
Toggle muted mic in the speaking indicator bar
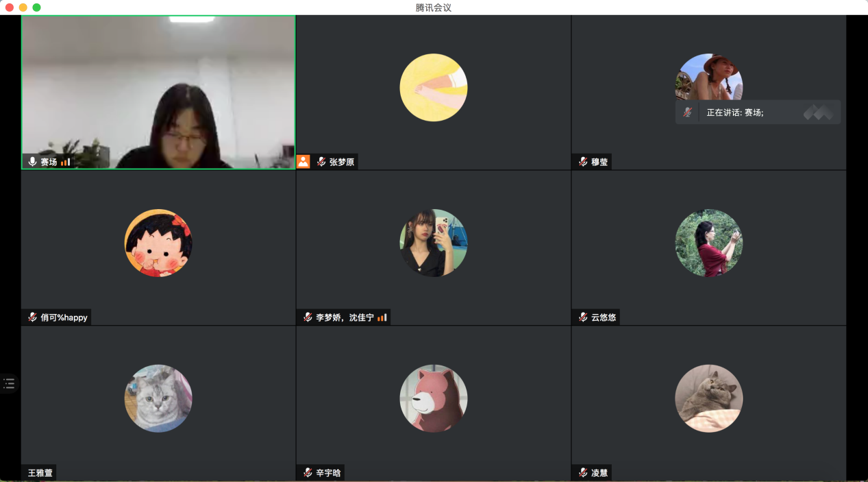[x=688, y=112]
